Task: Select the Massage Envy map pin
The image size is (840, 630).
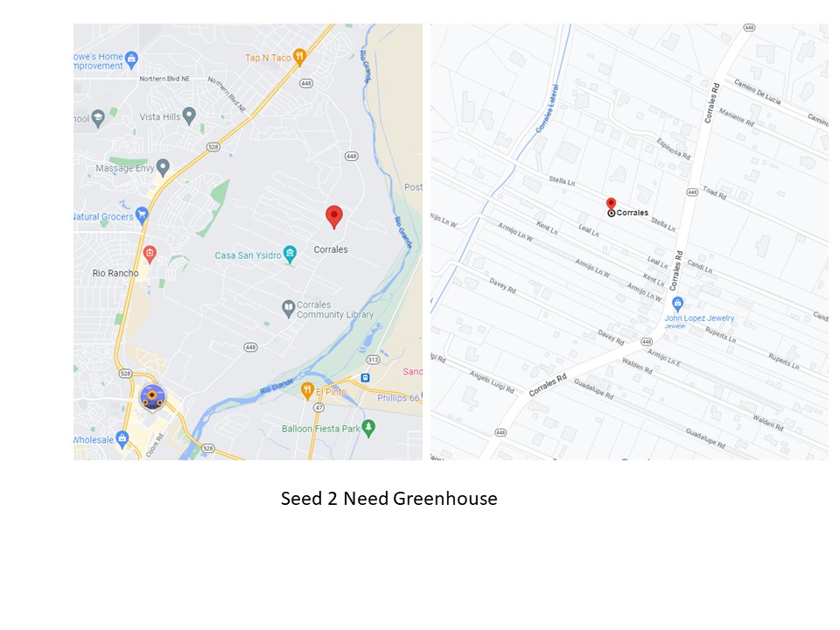Action: click(x=163, y=168)
